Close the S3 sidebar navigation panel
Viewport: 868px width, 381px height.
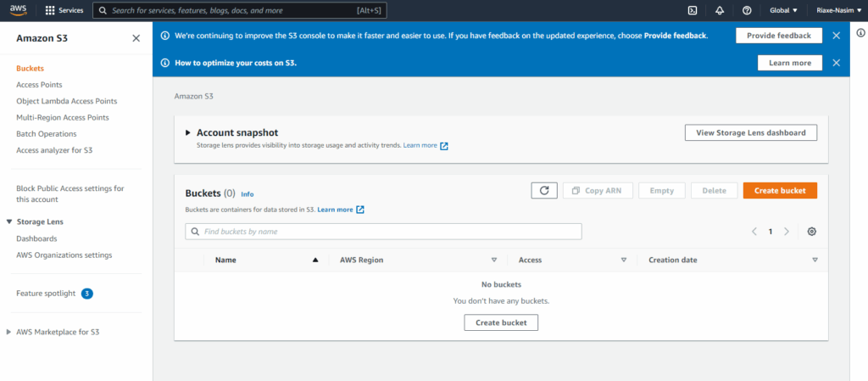tap(136, 38)
